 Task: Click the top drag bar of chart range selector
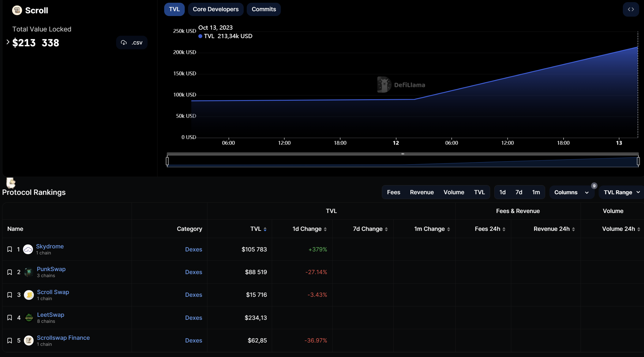click(403, 154)
